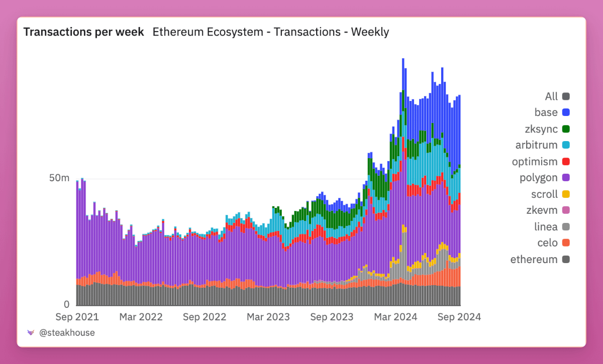Click the Transactions per week title
This screenshot has width=603, height=364.
pyautogui.click(x=84, y=32)
